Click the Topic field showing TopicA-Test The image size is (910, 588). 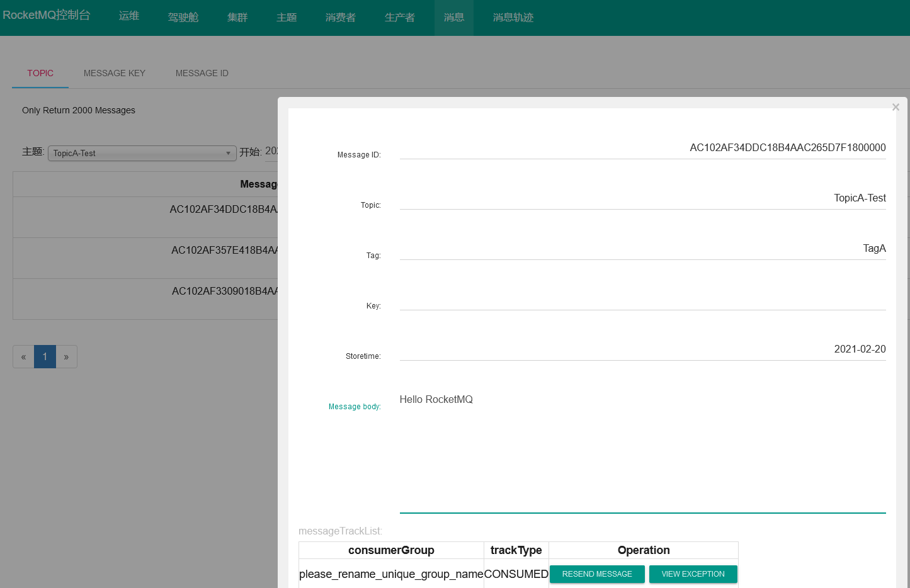(643, 198)
